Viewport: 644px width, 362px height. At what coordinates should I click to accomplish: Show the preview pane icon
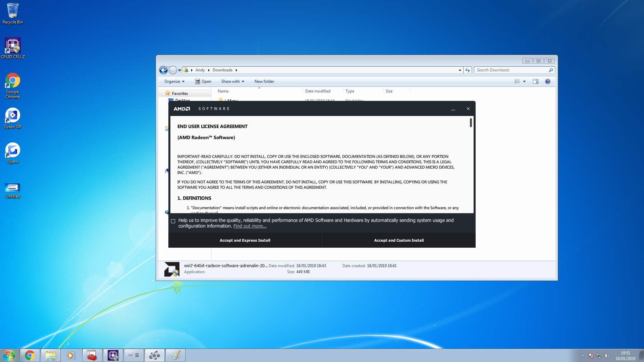point(536,81)
